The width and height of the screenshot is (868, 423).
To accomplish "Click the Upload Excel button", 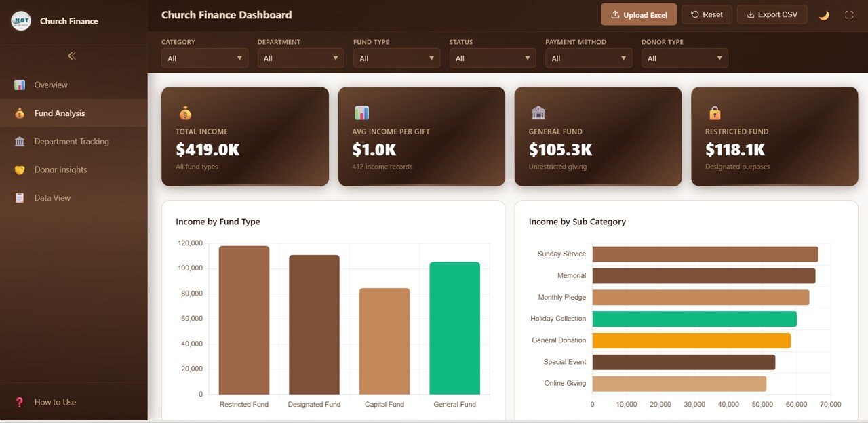I will 638,14.
